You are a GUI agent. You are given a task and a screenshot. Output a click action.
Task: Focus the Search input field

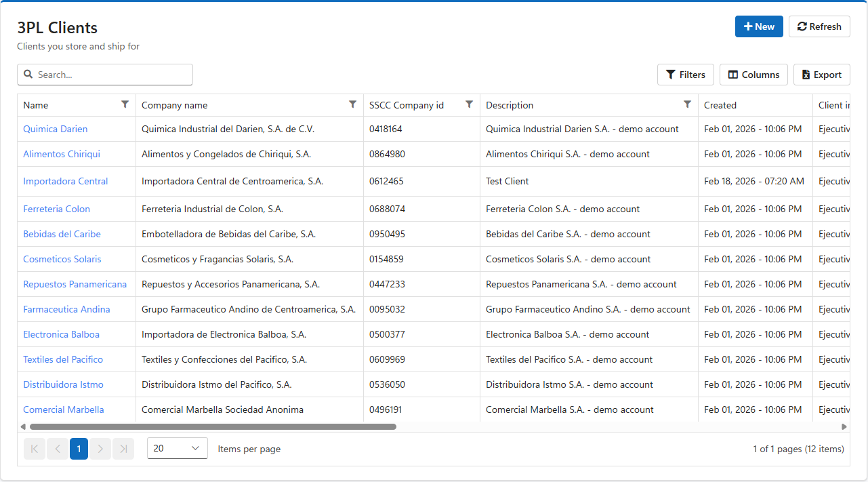point(105,75)
